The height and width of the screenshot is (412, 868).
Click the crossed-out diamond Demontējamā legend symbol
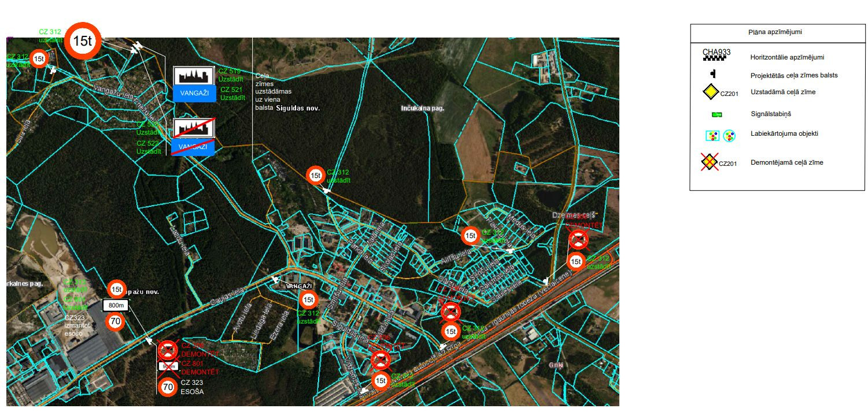tap(710, 163)
